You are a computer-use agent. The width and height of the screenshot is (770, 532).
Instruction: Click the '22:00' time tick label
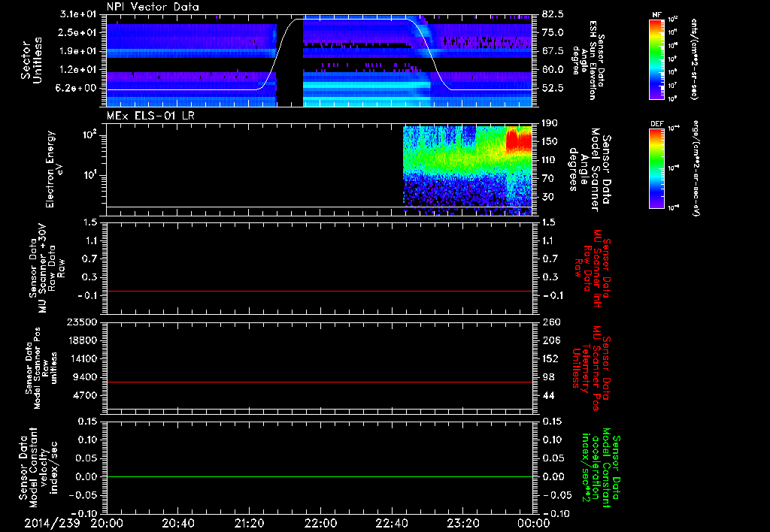(320, 523)
